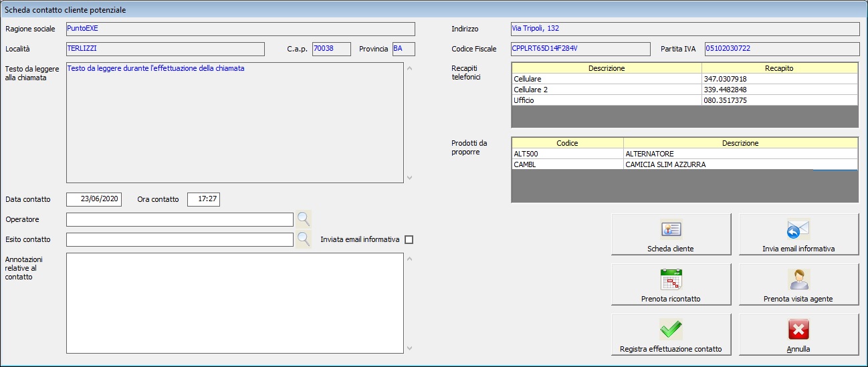
Task: Click the Data contatto field 23/06/2020
Action: [x=94, y=199]
